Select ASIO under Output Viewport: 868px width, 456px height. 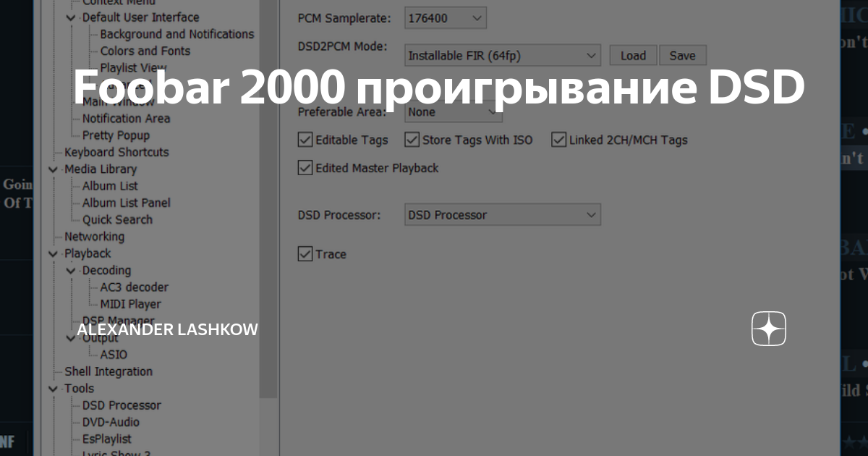[112, 354]
